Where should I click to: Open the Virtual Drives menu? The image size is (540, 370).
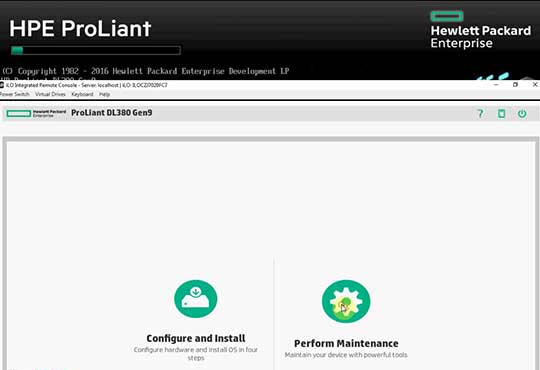point(50,94)
